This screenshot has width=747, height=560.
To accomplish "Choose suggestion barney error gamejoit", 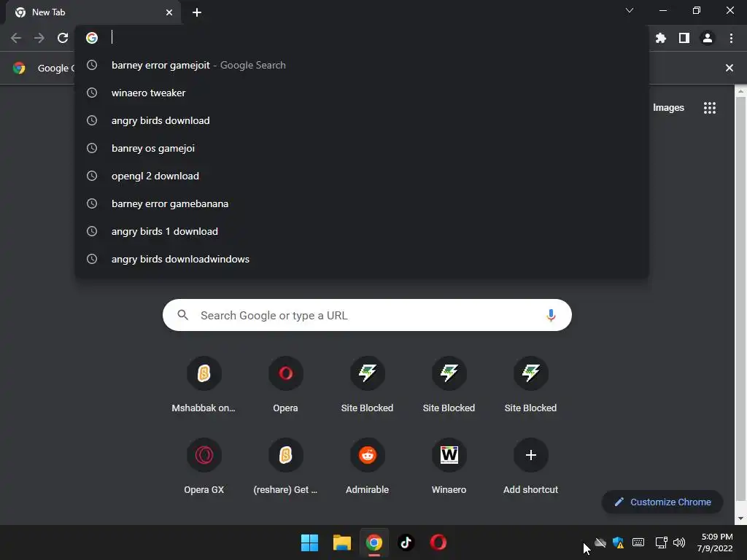I will pos(362,65).
